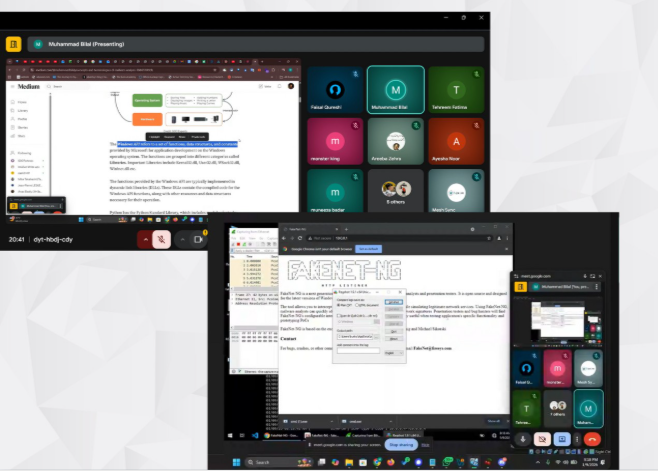Open Stories in Medium sidebar
The height and width of the screenshot is (471, 658).
coord(20,127)
